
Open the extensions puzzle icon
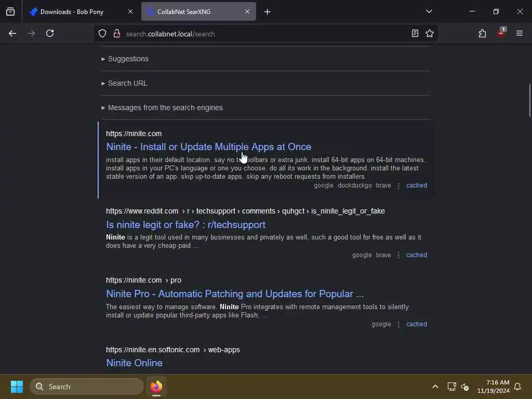click(482, 34)
